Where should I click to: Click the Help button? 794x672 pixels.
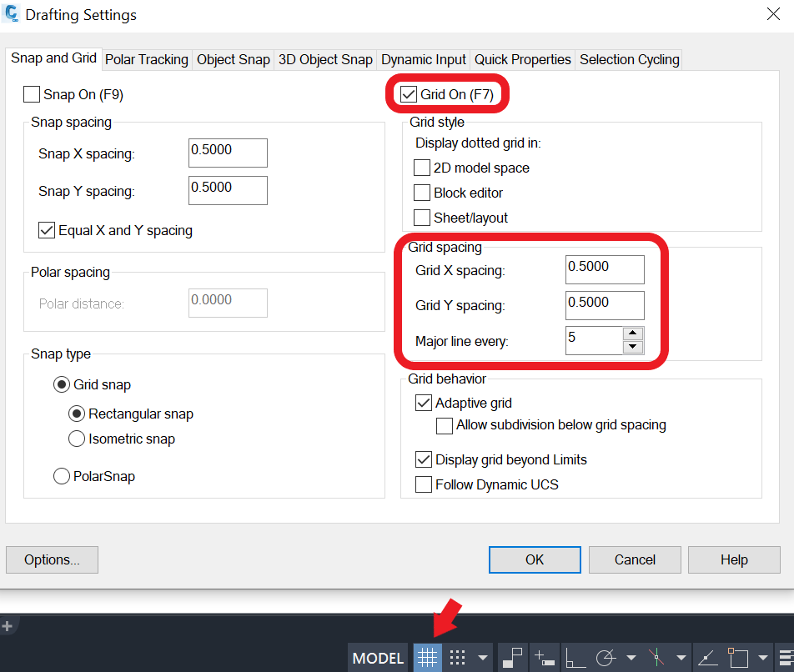[734, 559]
